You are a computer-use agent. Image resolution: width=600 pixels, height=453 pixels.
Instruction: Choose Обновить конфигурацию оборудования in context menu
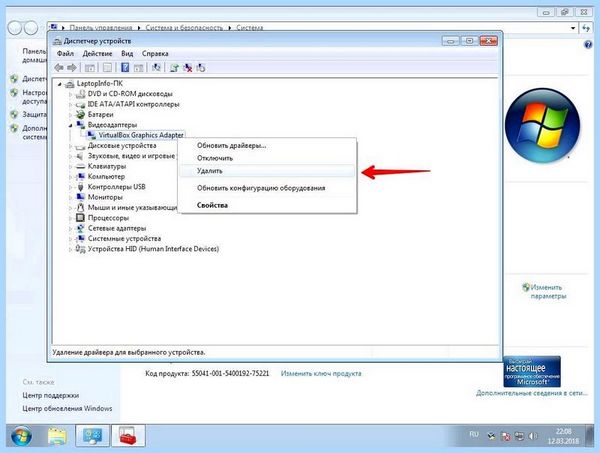click(x=267, y=188)
